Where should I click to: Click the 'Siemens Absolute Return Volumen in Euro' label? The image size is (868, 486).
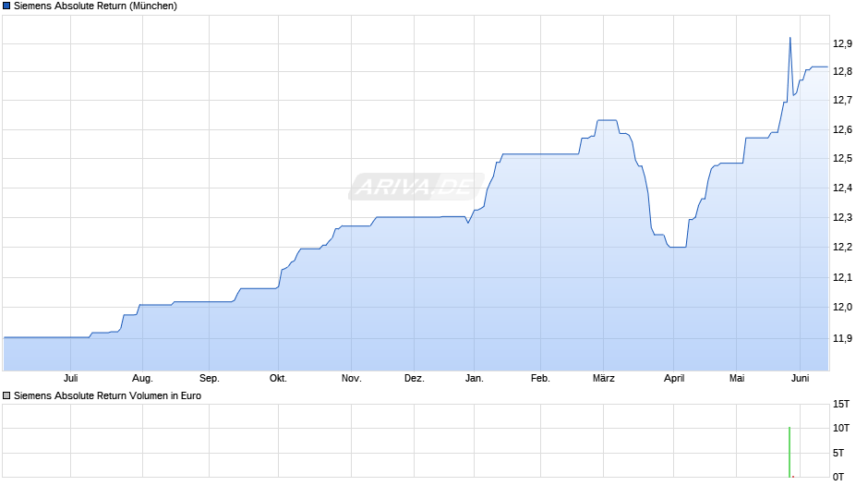pos(107,395)
